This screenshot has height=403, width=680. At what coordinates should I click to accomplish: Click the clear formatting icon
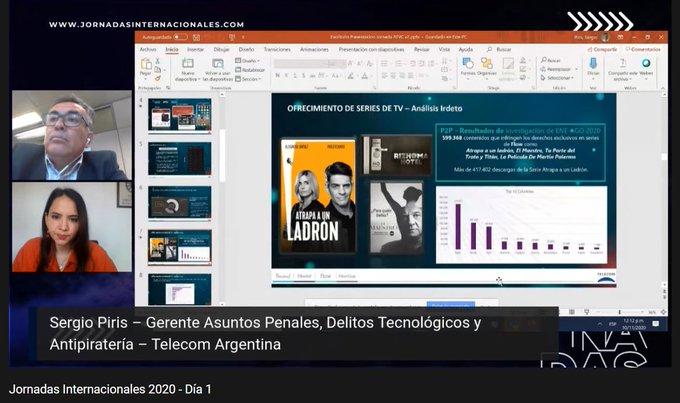point(369,63)
